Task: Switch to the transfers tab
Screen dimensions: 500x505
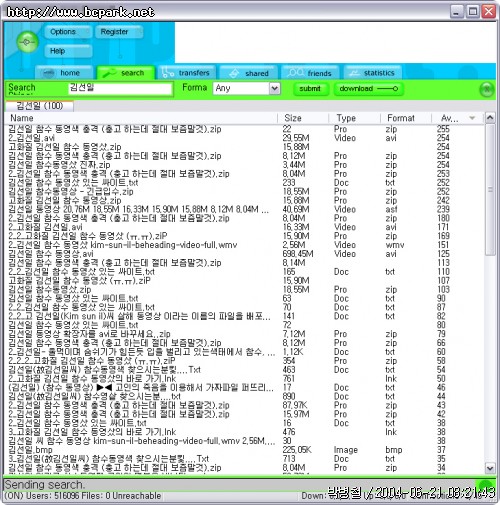Action: point(187,73)
